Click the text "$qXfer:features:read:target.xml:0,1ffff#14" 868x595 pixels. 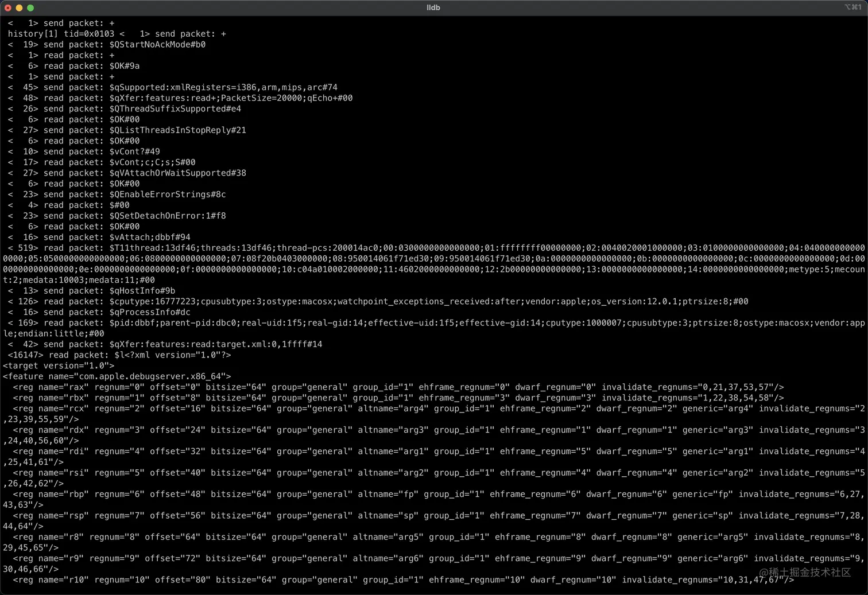pyautogui.click(x=216, y=344)
